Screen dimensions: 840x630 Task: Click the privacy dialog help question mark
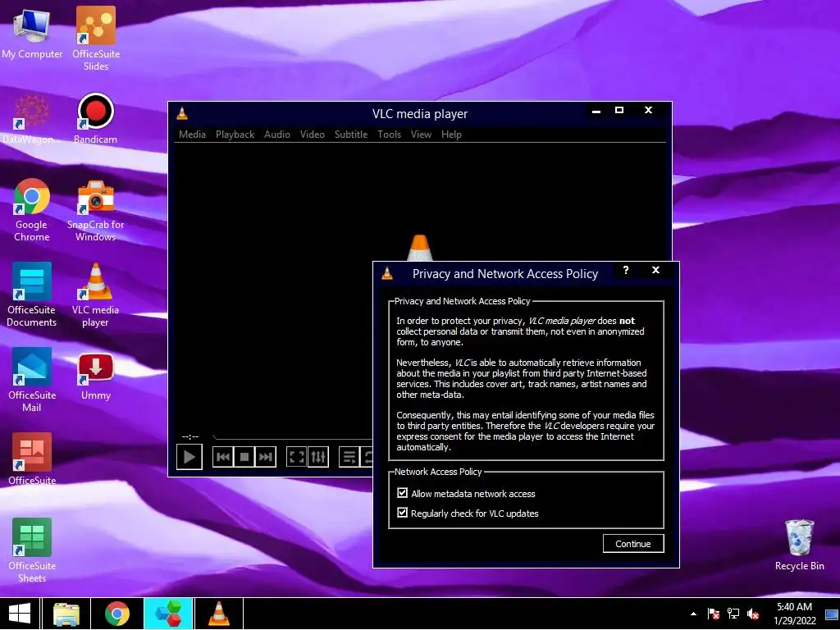626,270
